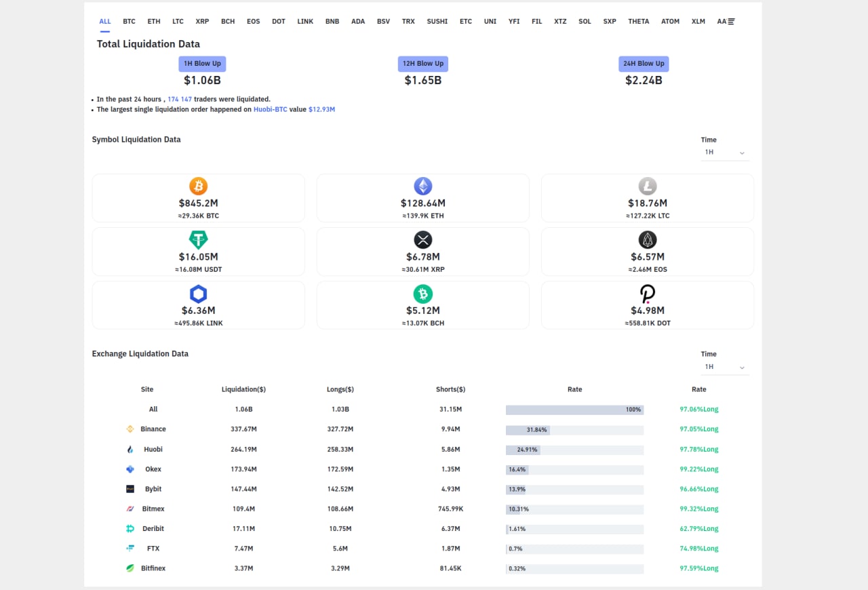This screenshot has height=590, width=868.
Task: Click the 745.99K Bitmex shorts value
Action: point(450,509)
